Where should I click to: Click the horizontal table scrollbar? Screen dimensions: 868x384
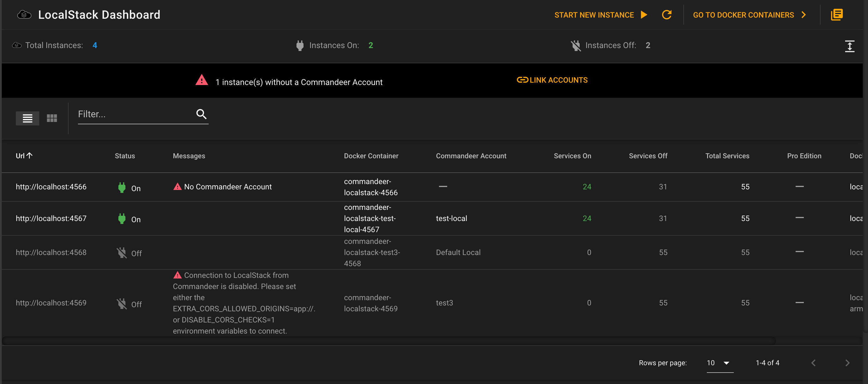point(389,341)
